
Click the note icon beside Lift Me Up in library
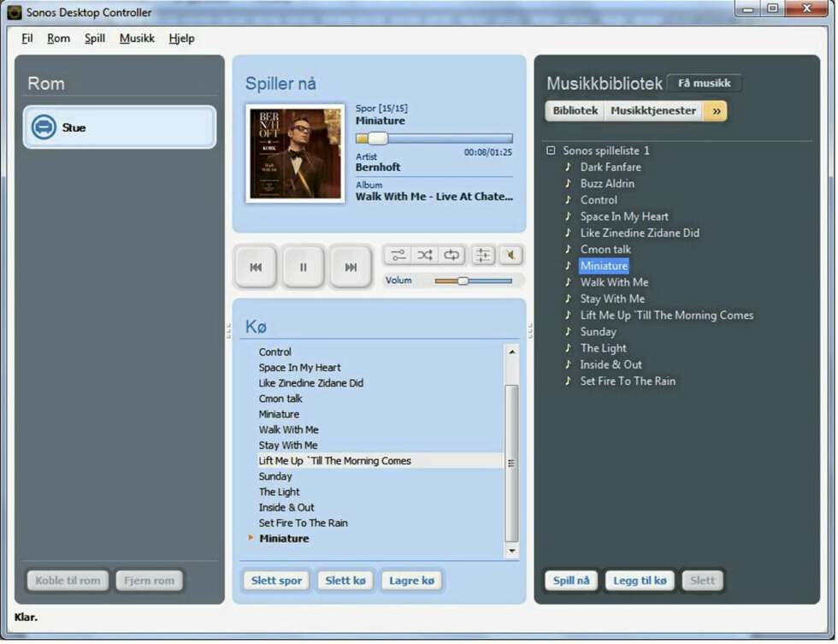point(568,316)
